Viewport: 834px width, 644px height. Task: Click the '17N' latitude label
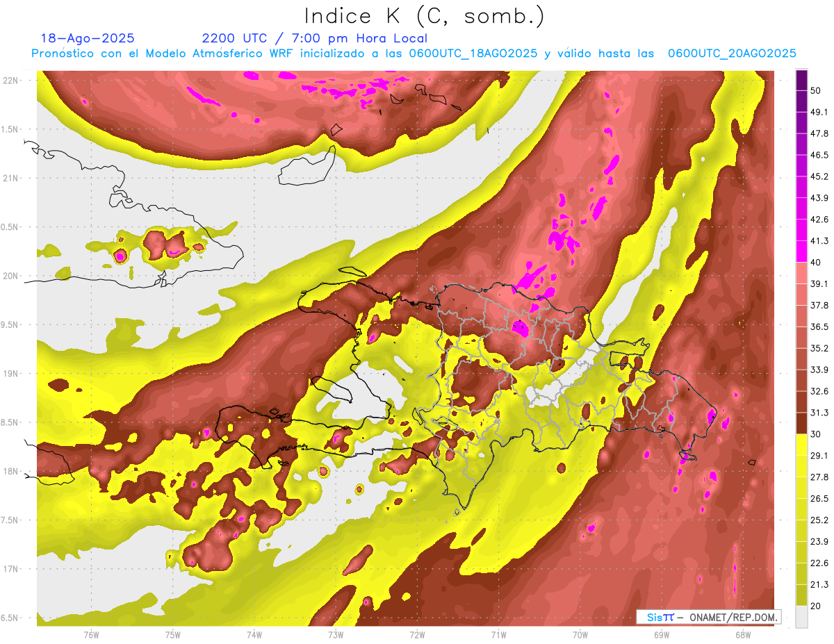(12, 569)
